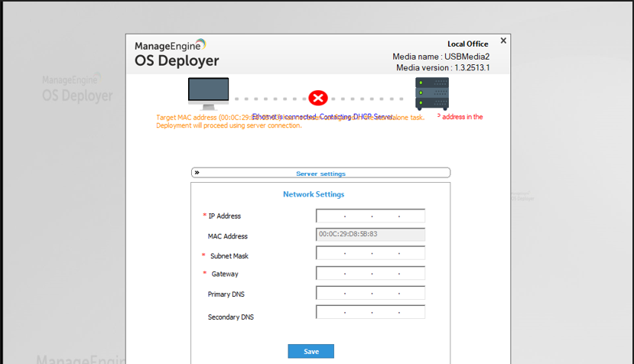Viewport: 634px width, 364px height.
Task: Click the 'Primary DNS' label
Action: 226,294
